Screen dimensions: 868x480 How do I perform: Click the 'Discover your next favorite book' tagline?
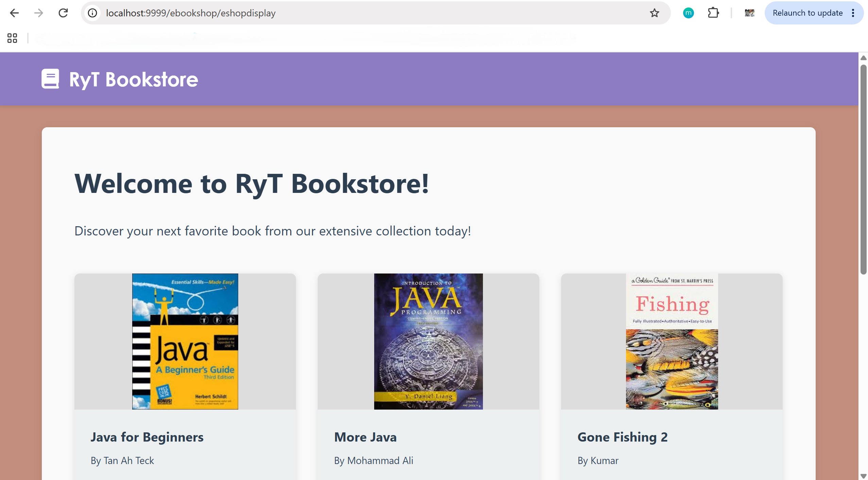pyautogui.click(x=273, y=231)
